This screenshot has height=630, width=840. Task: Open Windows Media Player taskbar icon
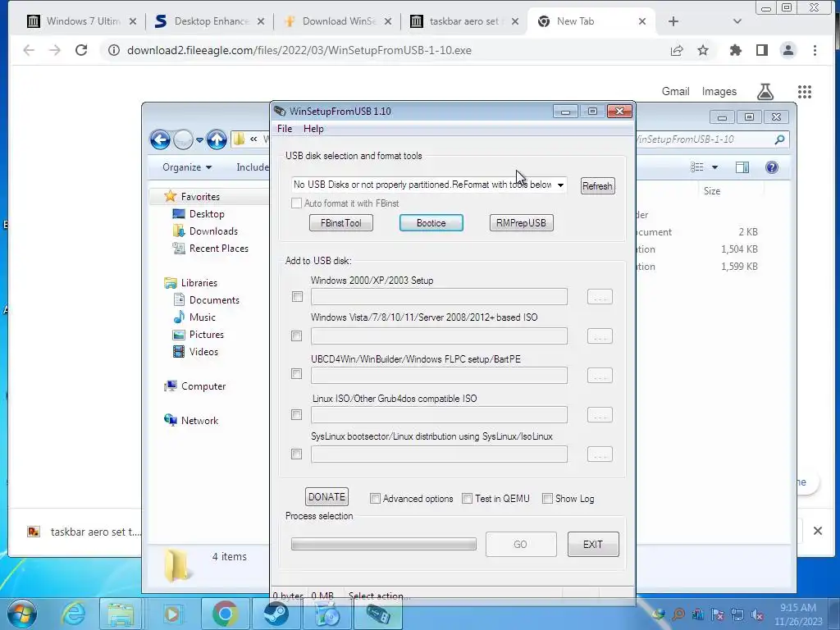[x=171, y=614]
